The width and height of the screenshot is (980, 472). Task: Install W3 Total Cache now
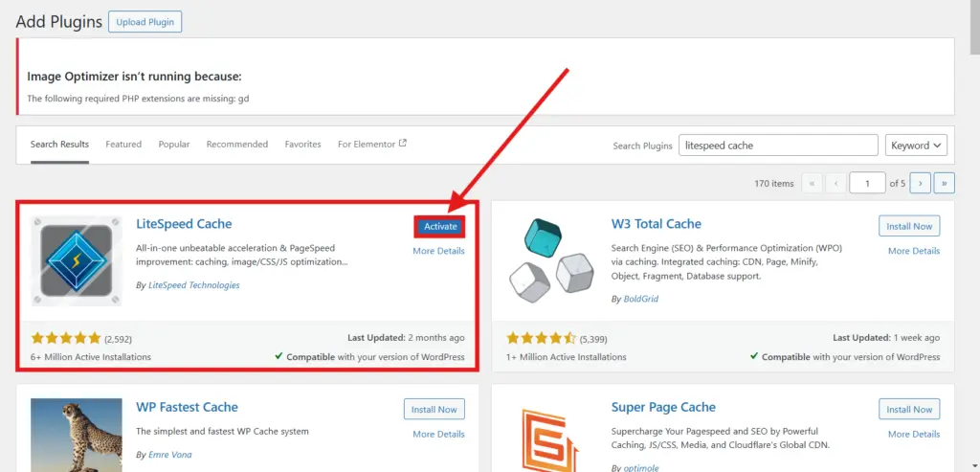coord(909,226)
